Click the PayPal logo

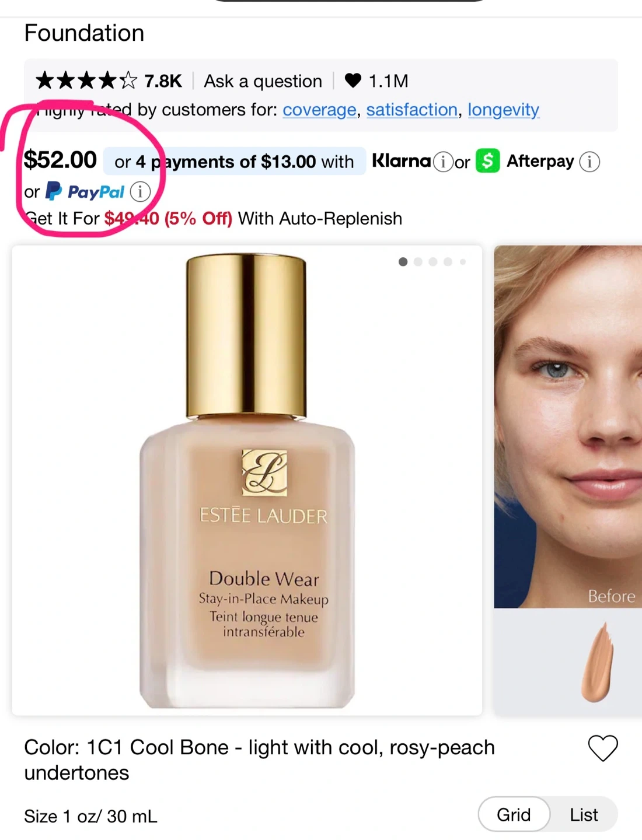click(x=85, y=191)
